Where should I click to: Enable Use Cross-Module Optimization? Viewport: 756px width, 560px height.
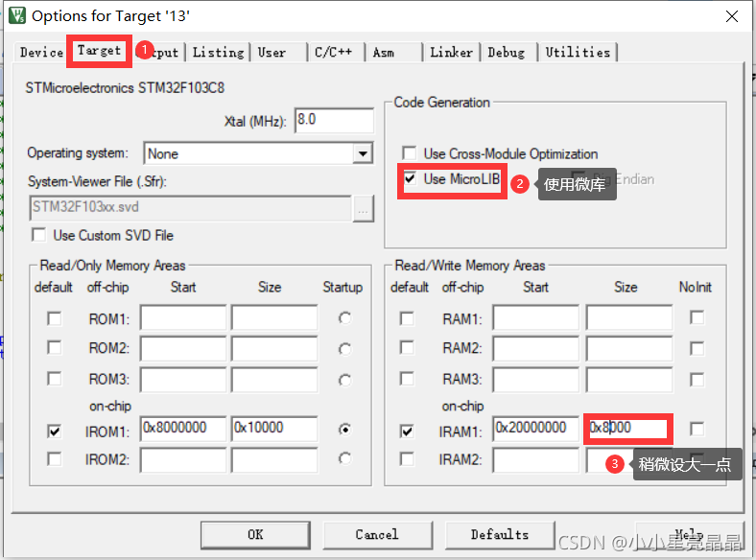(410, 153)
